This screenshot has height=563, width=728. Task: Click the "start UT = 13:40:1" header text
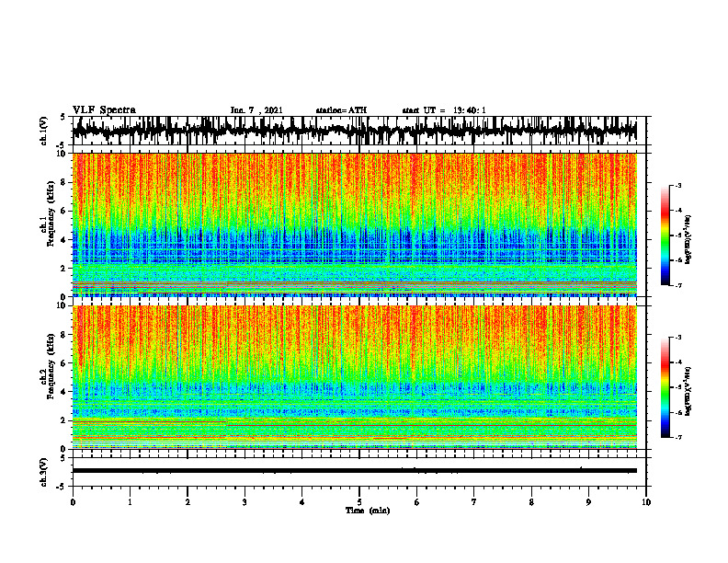tap(444, 110)
